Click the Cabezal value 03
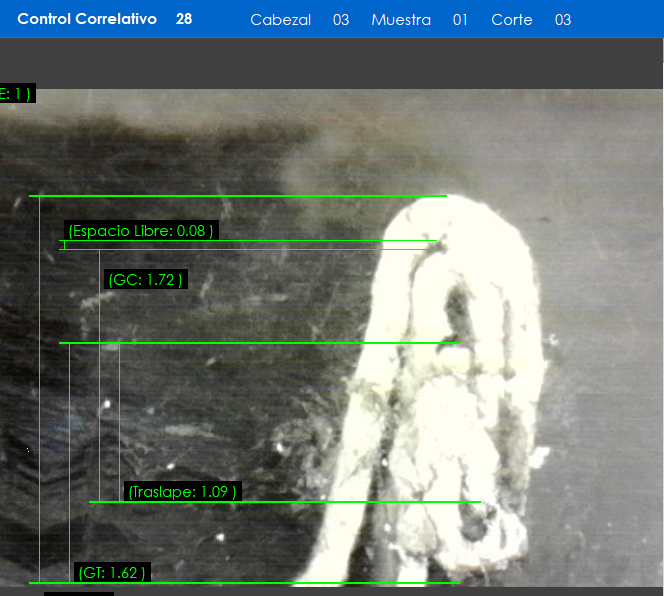The image size is (664, 596). point(341,20)
